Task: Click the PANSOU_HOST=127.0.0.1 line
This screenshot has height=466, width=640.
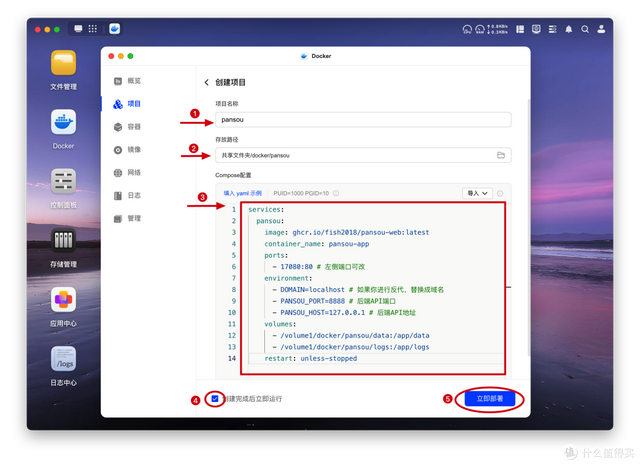Action: point(344,312)
